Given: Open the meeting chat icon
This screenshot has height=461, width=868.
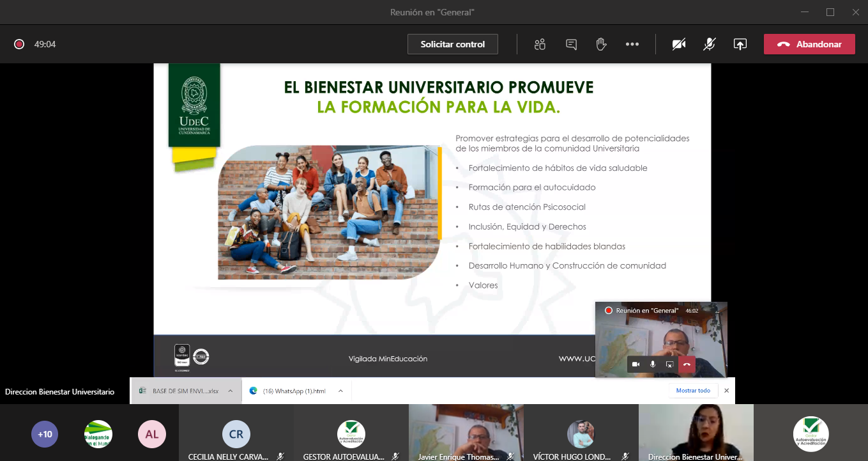Looking at the screenshot, I should click(572, 44).
